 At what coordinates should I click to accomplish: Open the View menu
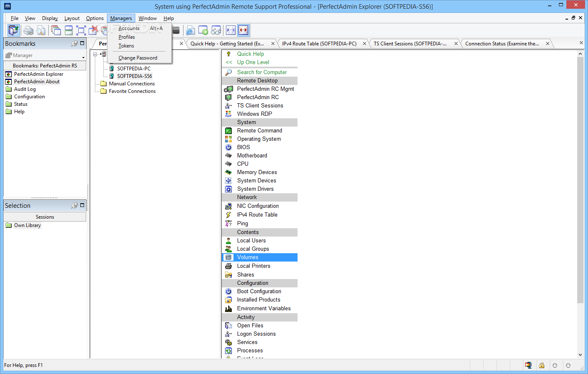(30, 18)
